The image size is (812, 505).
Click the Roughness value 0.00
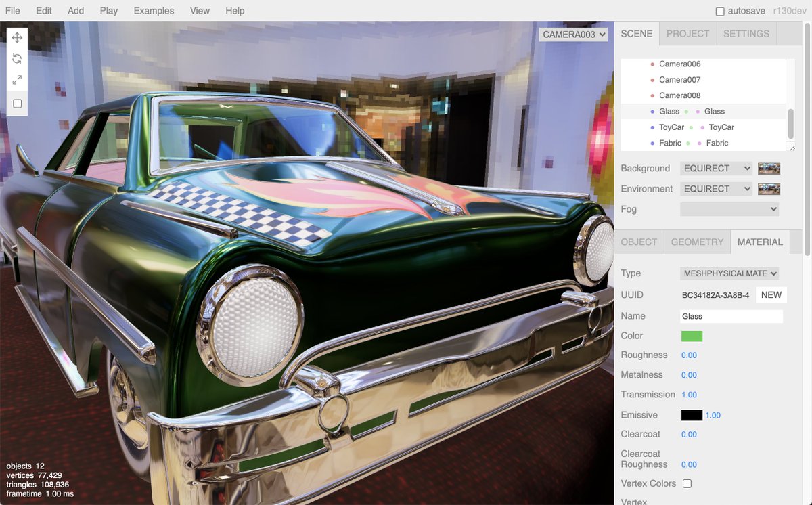coord(689,355)
